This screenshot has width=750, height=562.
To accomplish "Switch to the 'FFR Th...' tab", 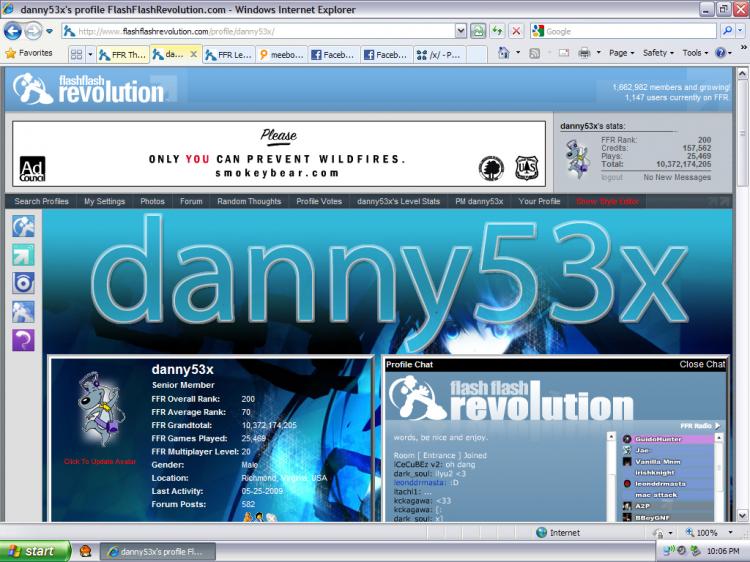I will coord(123,55).
